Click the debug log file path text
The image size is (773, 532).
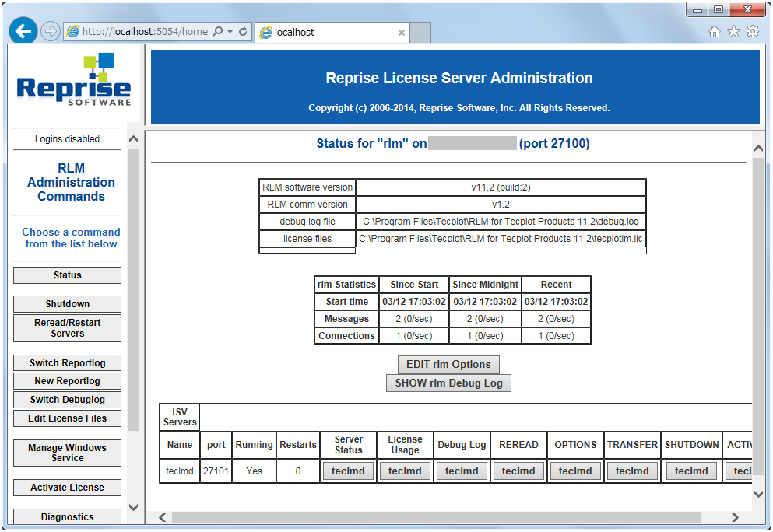click(x=501, y=222)
